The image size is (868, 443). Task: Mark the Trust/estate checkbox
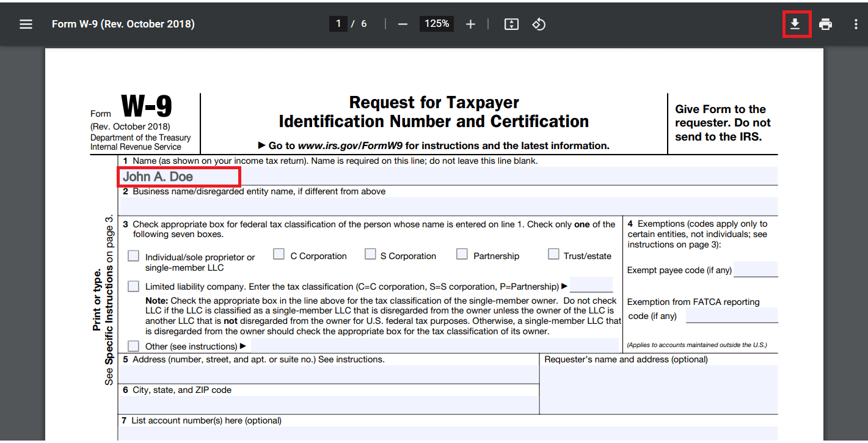tap(553, 254)
